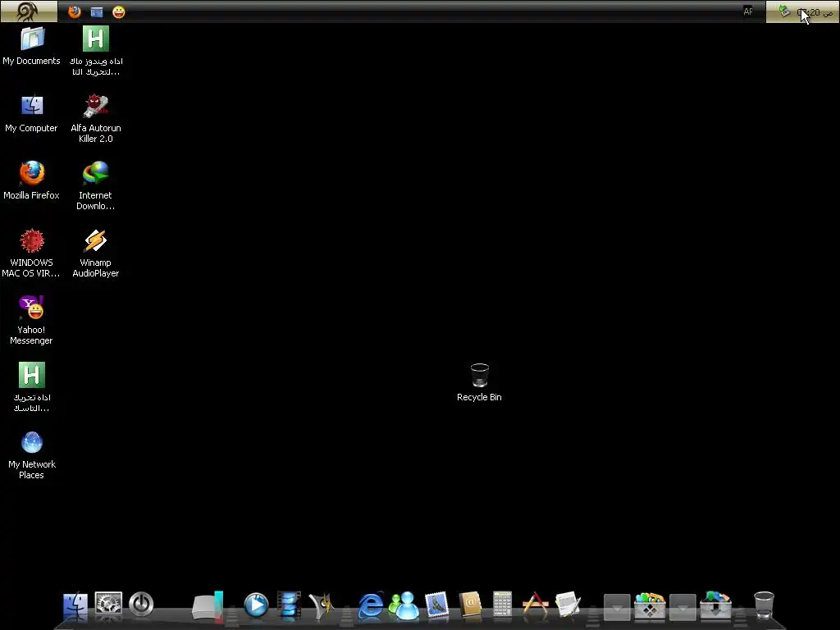The width and height of the screenshot is (840, 630).
Task: Click the white drive icon in dock
Action: 208,606
